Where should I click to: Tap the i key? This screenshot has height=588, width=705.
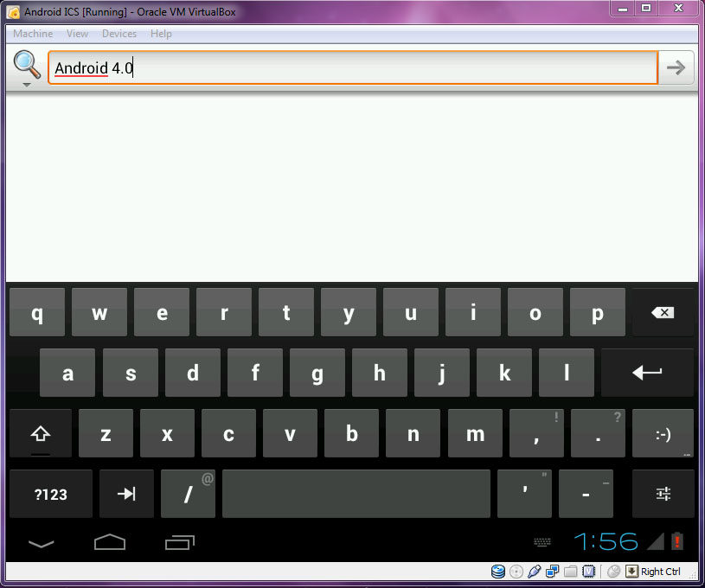[x=473, y=312]
